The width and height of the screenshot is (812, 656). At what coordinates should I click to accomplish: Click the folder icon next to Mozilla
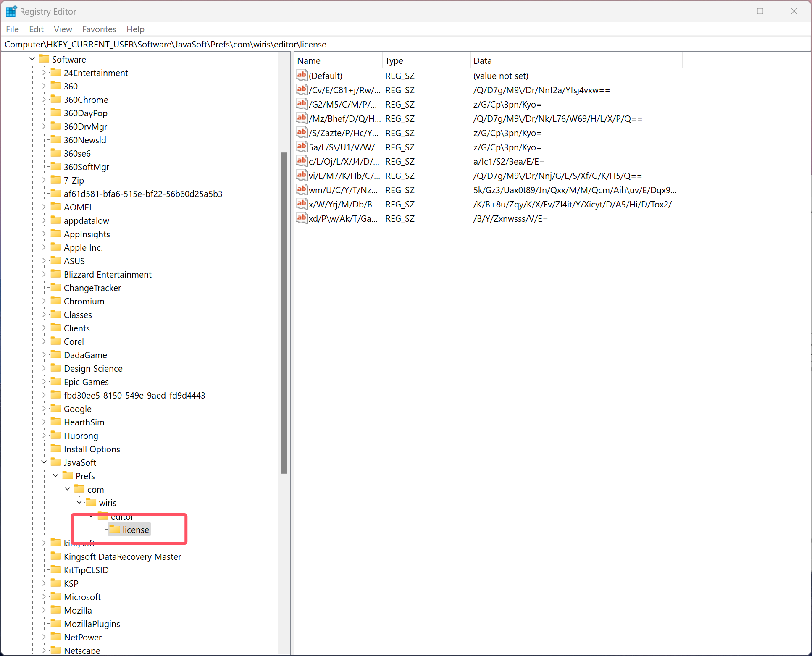56,610
